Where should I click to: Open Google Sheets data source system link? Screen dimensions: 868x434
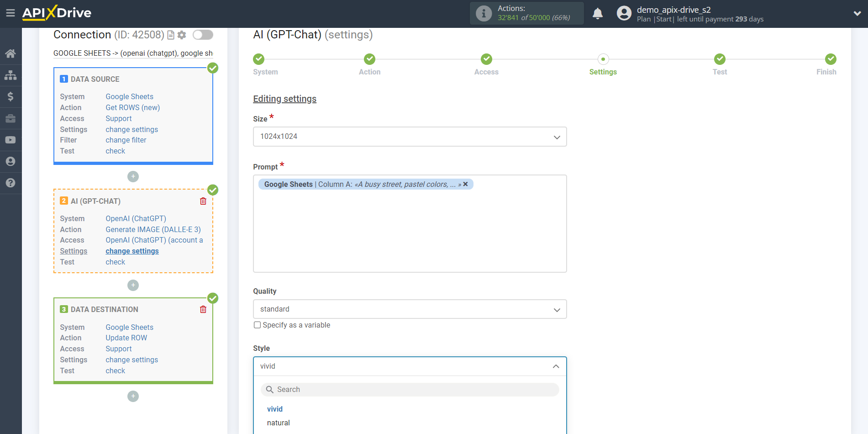pos(130,96)
